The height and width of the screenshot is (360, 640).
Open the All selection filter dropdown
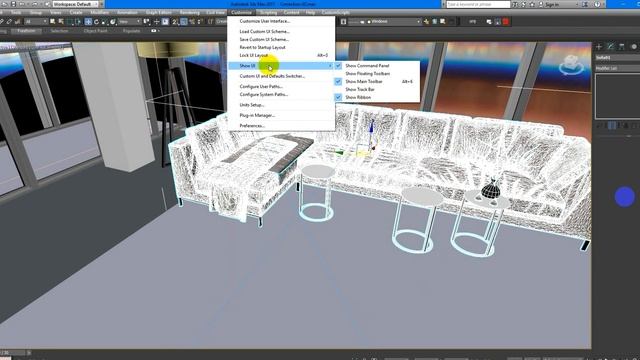pyautogui.click(x=36, y=22)
